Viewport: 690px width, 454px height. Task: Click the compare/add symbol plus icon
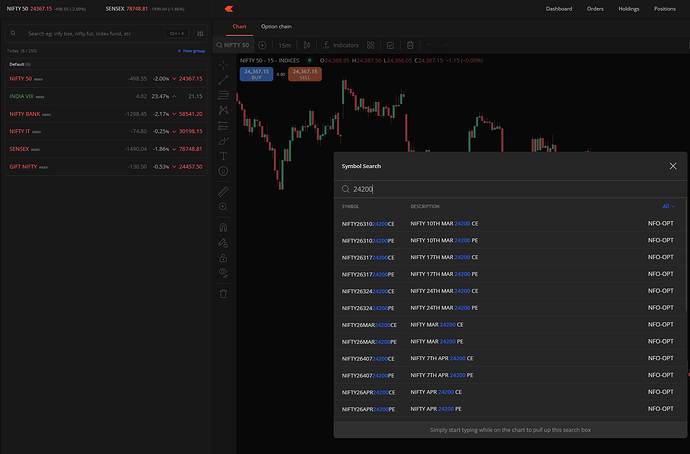point(262,45)
